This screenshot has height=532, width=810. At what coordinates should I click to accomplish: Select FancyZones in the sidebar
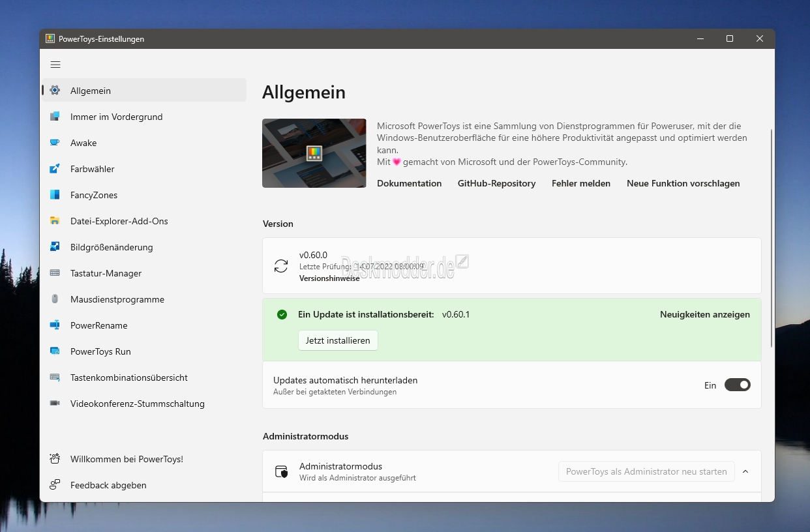144,195
